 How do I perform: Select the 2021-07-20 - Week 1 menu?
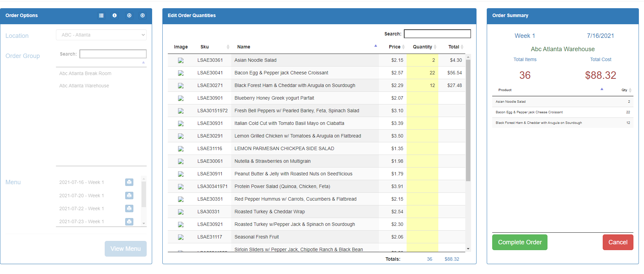[x=82, y=196]
